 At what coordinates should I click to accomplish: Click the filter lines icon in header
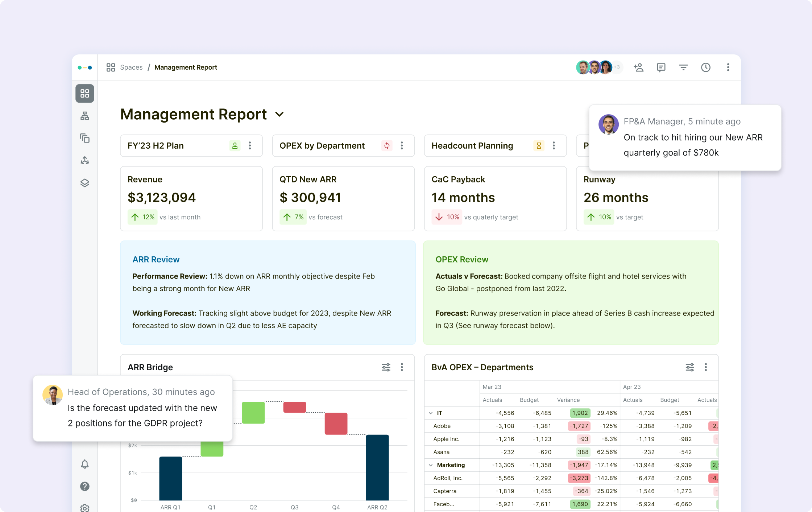[683, 67]
